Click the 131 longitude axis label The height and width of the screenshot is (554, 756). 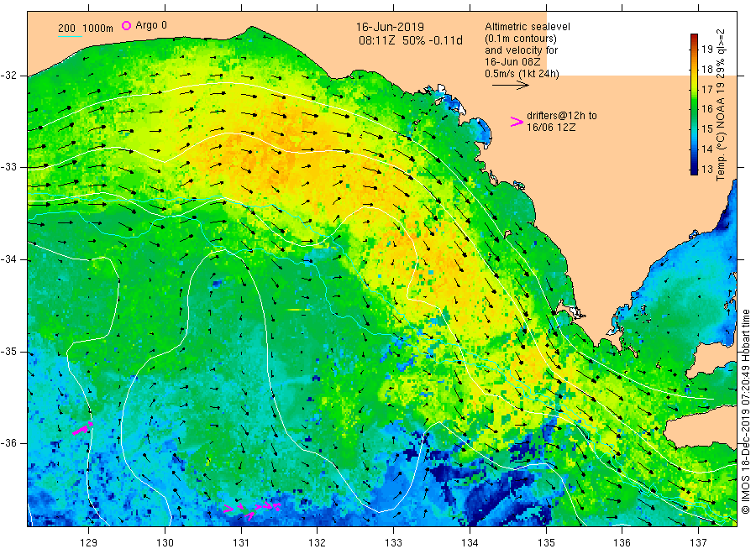[241, 543]
